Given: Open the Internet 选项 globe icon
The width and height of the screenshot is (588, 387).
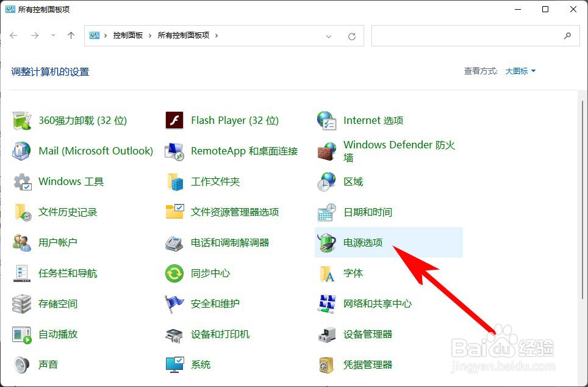Looking at the screenshot, I should tap(326, 120).
